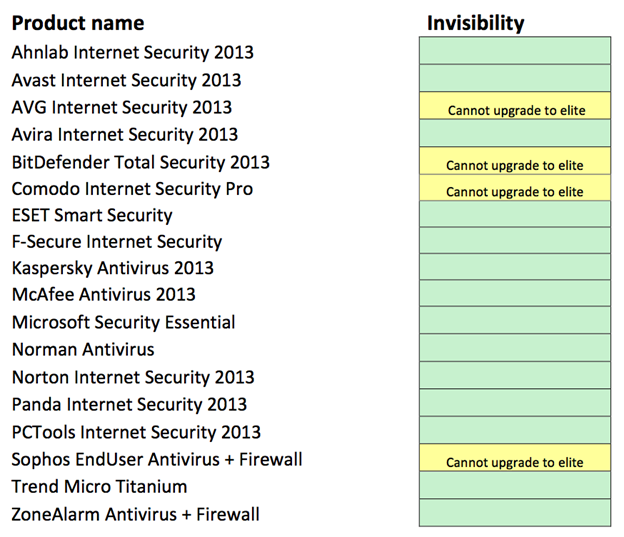Screen dimensions: 624x537
Task: Click the yellow Invisibility cell for AVG
Action: 515,110
